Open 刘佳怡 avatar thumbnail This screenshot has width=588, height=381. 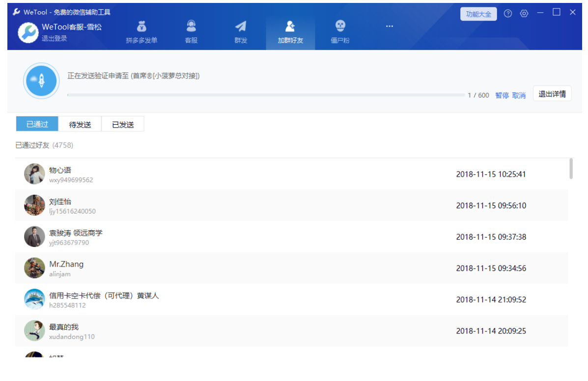click(34, 205)
